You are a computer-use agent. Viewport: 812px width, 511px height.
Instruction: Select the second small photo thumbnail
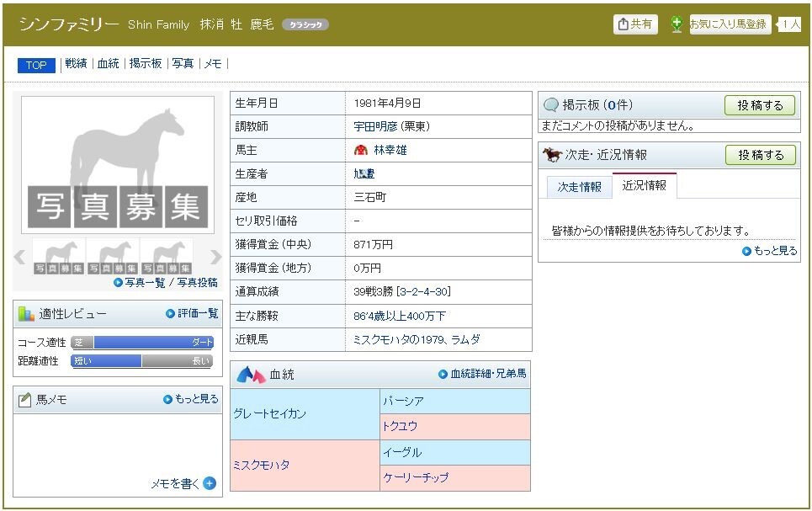click(113, 256)
